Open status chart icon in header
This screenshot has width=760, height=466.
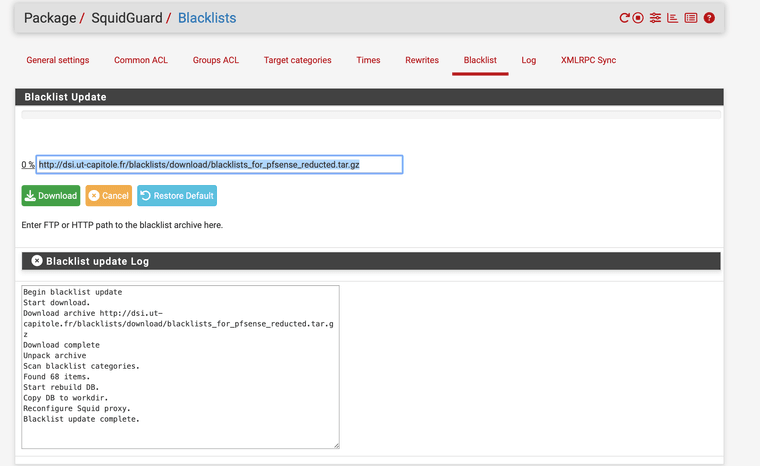coord(672,18)
